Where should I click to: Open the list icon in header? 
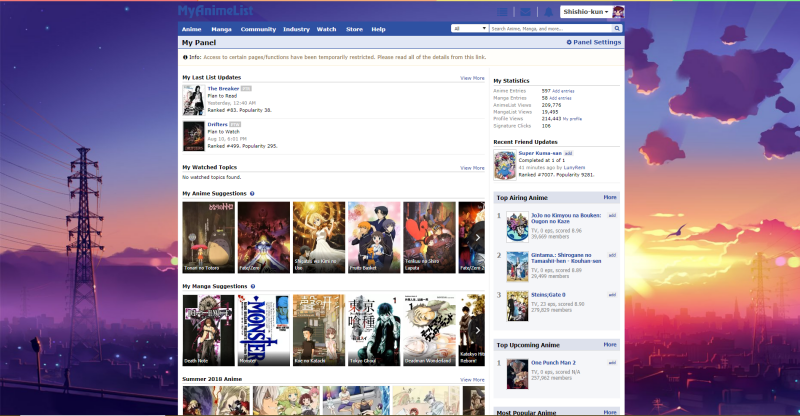[502, 12]
